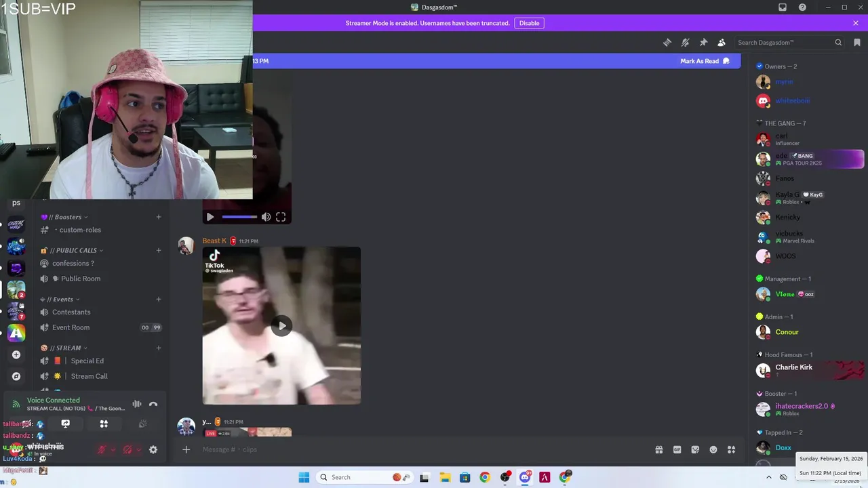Open the activities shapes icon

click(x=104, y=424)
